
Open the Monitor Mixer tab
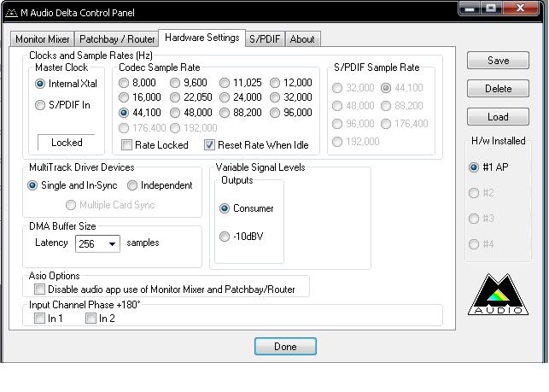point(43,39)
